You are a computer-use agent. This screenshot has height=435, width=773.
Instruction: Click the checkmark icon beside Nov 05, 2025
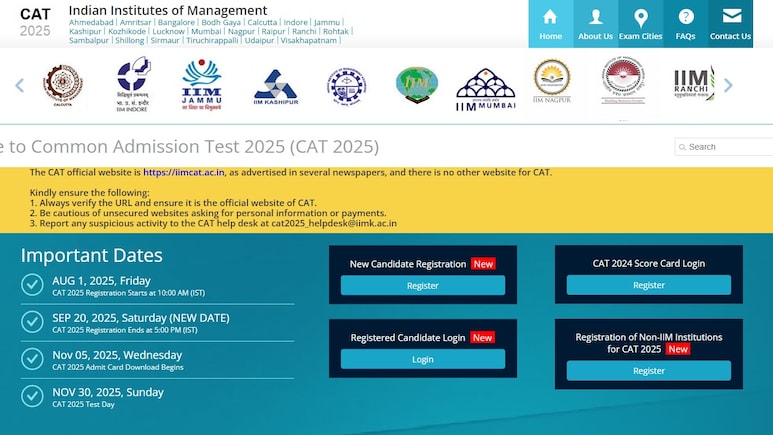33,359
